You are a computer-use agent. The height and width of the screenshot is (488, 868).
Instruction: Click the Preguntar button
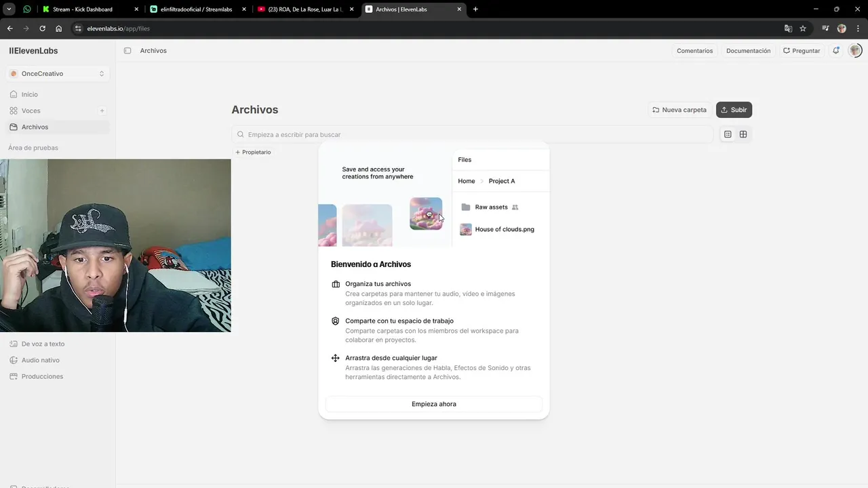pos(802,51)
